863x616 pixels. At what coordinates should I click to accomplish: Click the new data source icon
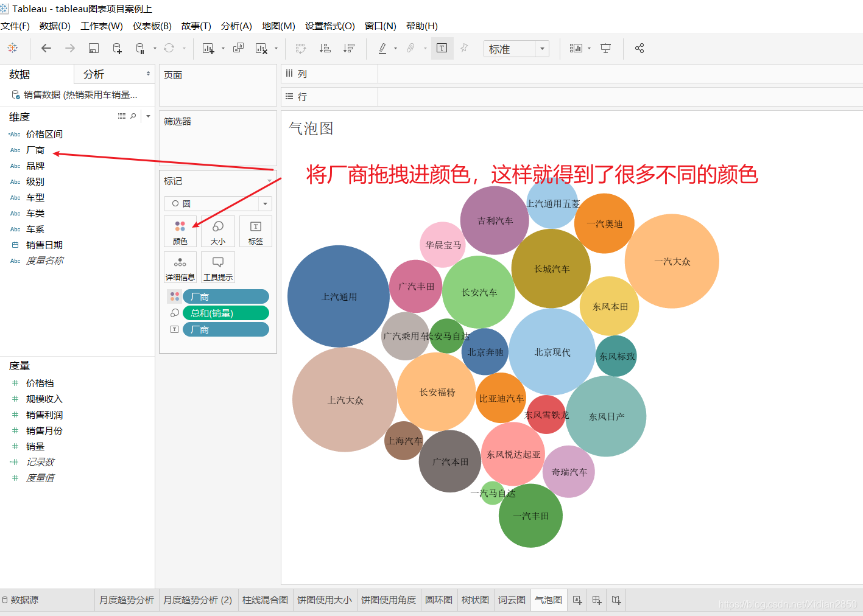[x=118, y=48]
